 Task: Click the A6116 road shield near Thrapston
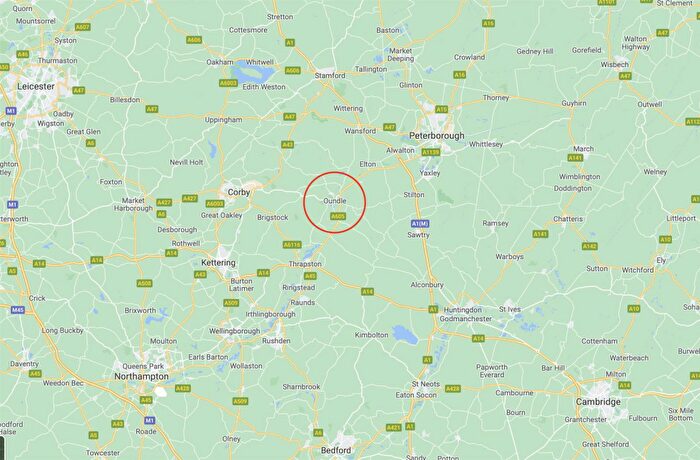pos(292,245)
